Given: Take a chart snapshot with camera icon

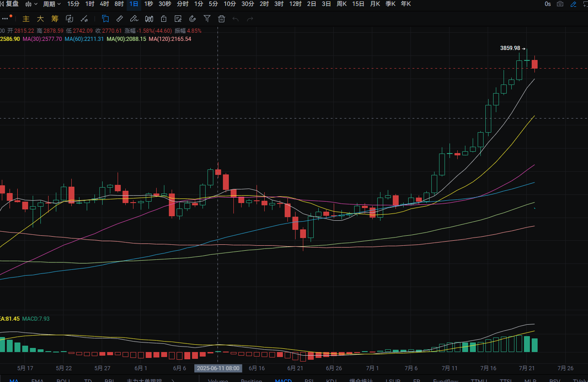Looking at the screenshot, I should 560,4.
